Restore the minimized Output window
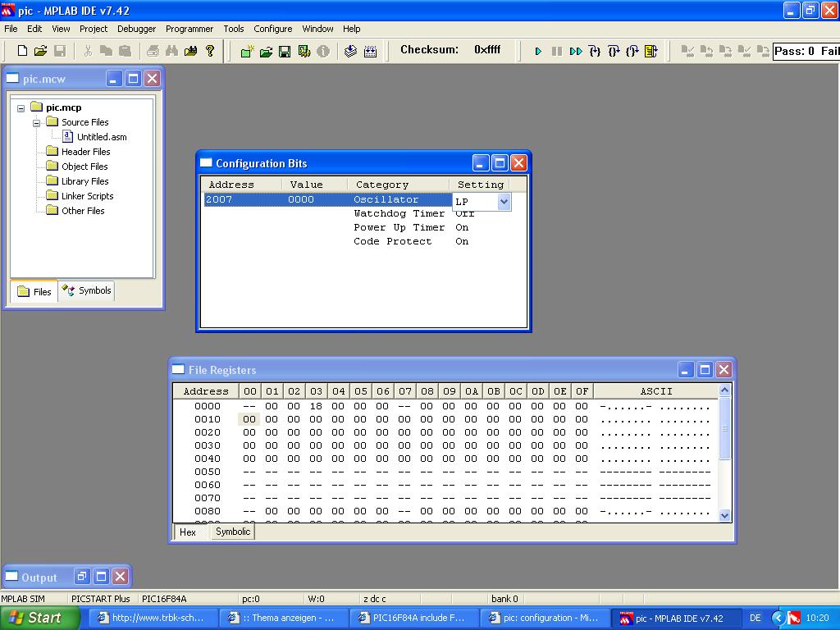The height and width of the screenshot is (630, 840). click(x=81, y=577)
